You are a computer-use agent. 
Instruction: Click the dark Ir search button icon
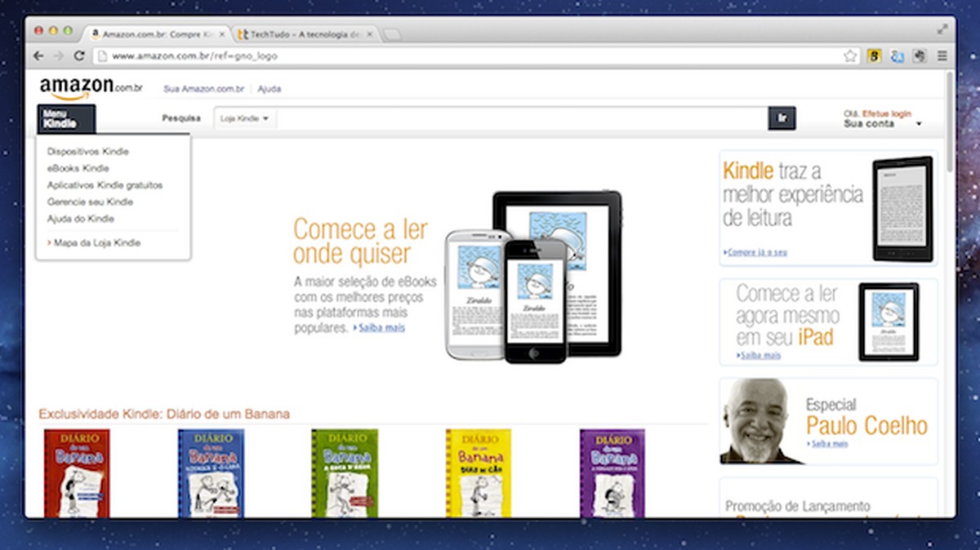click(x=782, y=118)
